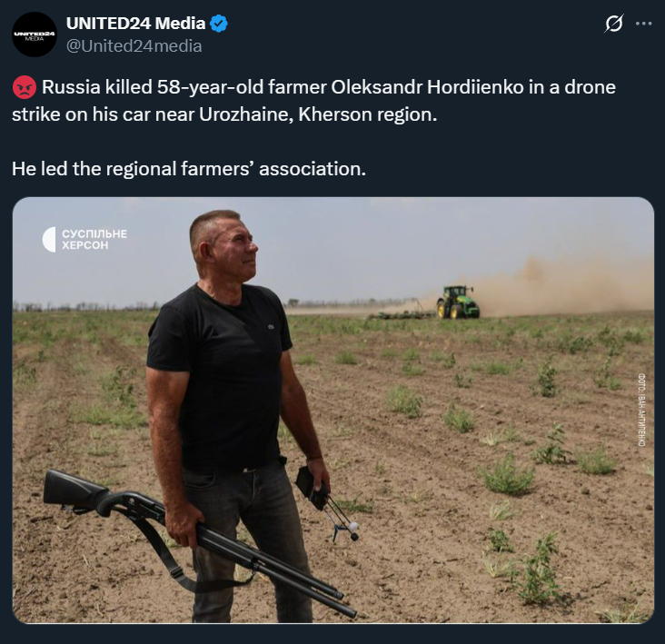The image size is (665, 644).
Task: Open the three-dot more options menu
Action: pos(644,24)
